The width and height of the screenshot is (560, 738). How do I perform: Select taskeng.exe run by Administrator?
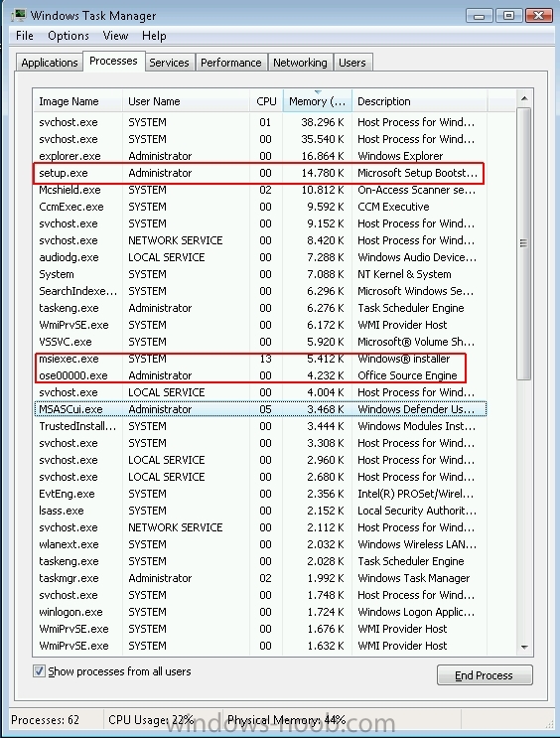pos(260,308)
